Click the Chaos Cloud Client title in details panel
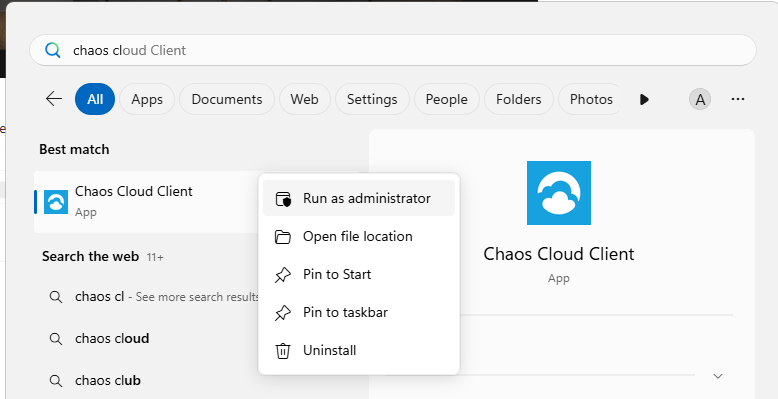The image size is (778, 399). point(559,254)
